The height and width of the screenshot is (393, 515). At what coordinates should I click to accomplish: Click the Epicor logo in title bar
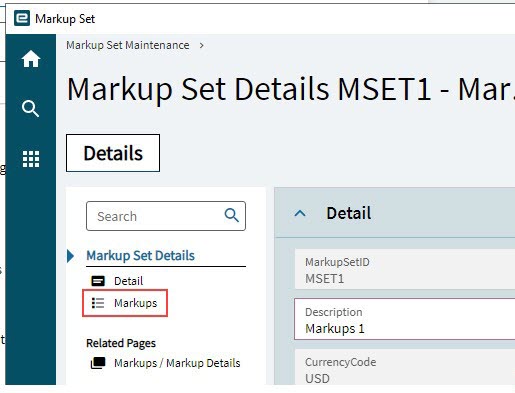click(22, 18)
